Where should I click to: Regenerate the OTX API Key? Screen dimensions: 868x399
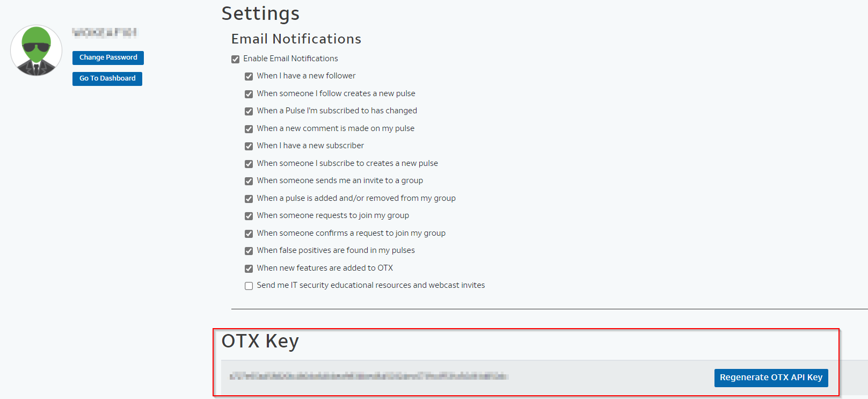click(771, 378)
